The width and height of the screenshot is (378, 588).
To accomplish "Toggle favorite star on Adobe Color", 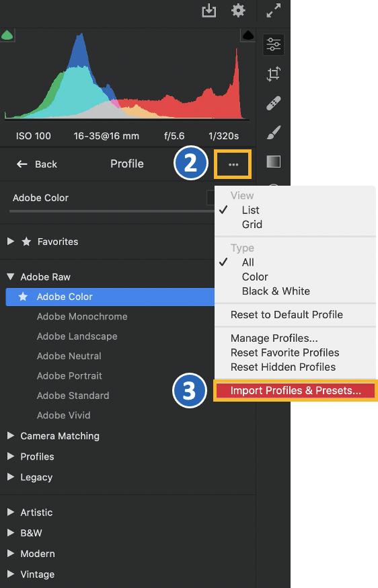I will pos(24,297).
